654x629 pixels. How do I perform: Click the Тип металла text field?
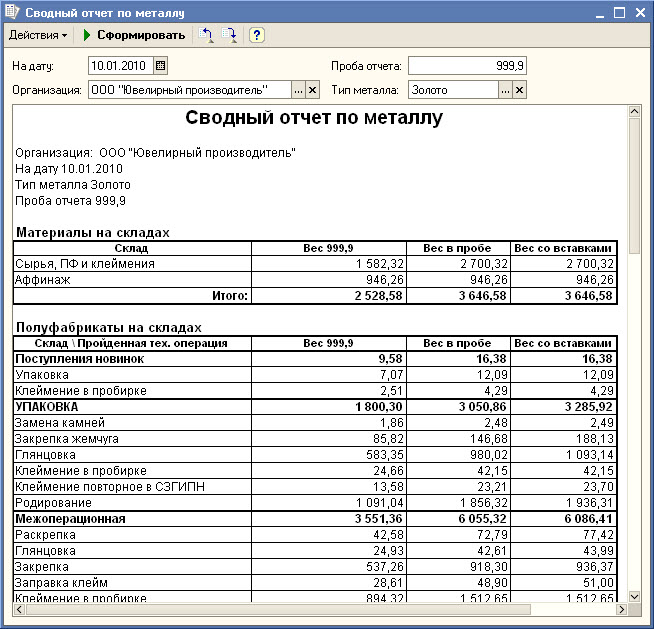click(x=452, y=90)
